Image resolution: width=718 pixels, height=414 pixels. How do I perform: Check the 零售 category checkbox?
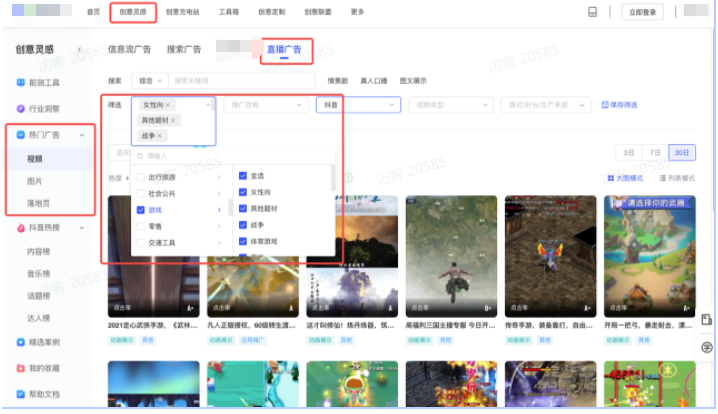point(141,226)
